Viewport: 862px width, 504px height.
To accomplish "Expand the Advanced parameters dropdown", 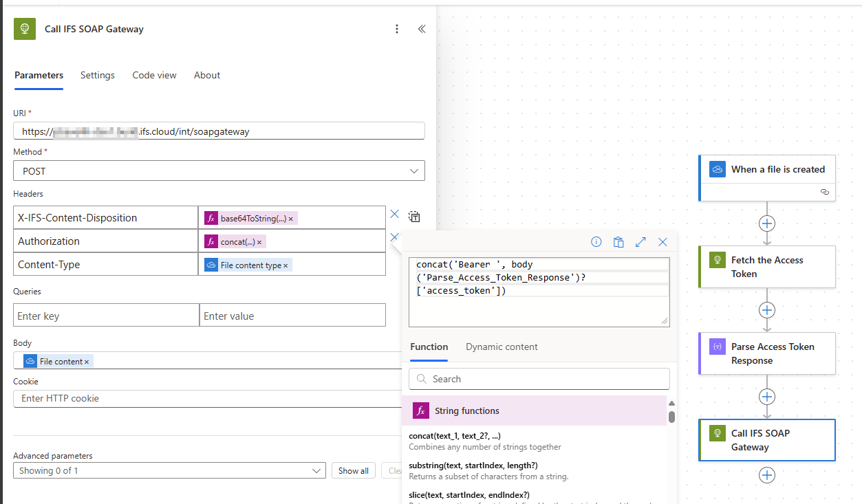I will pyautogui.click(x=169, y=471).
